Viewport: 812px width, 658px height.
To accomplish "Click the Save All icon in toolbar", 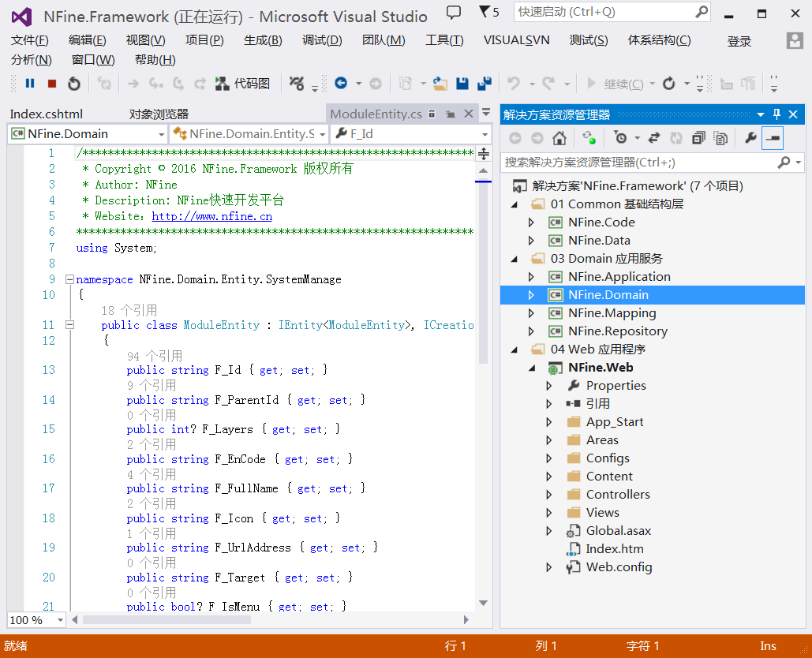I will [x=484, y=84].
